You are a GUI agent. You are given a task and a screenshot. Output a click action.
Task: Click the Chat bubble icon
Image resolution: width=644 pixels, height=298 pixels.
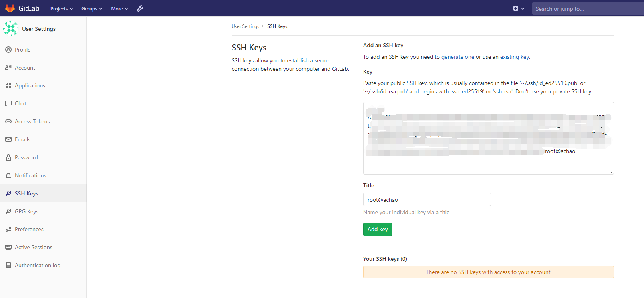(8, 103)
